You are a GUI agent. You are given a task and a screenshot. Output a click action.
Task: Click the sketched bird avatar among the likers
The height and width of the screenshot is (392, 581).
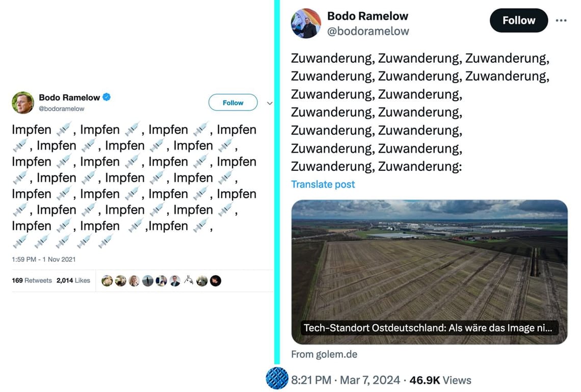(189, 280)
